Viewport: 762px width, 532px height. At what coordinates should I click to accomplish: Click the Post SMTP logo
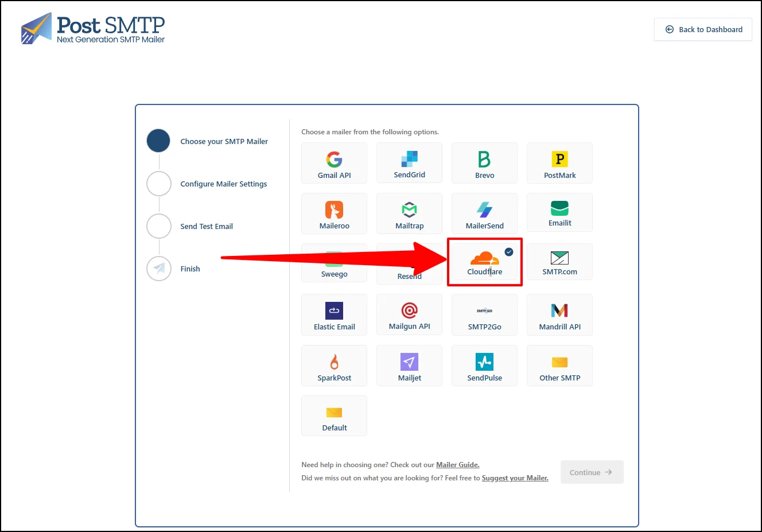(x=93, y=29)
